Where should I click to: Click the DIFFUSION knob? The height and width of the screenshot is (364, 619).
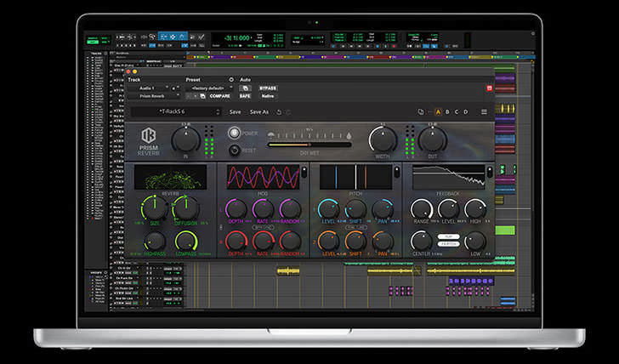pyautogui.click(x=185, y=208)
